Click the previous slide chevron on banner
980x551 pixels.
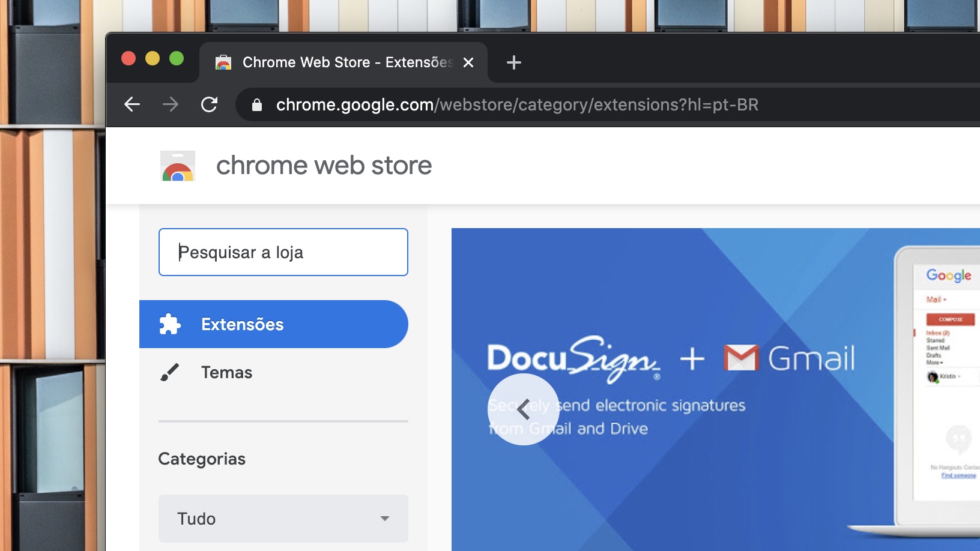524,409
